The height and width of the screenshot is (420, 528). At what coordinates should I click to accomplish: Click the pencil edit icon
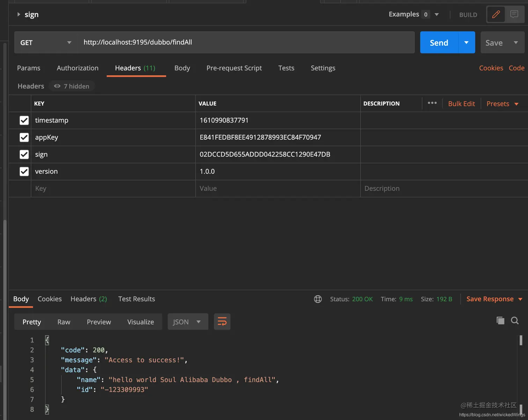point(496,14)
